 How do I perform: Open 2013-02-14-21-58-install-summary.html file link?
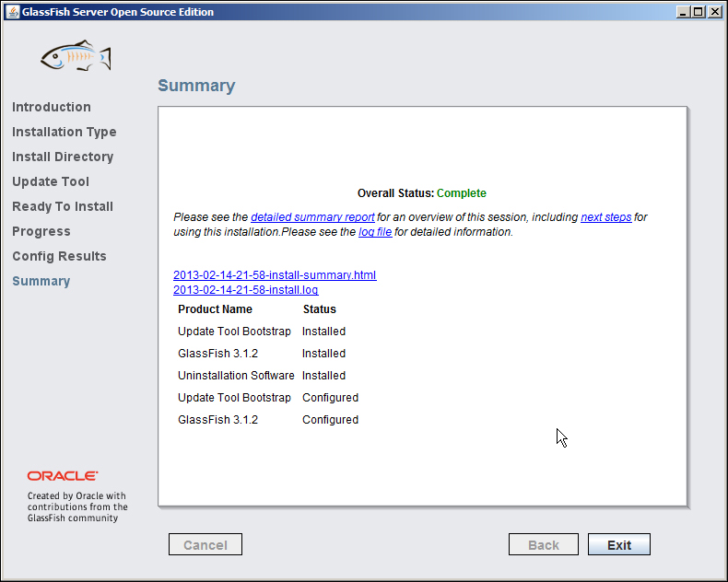coord(275,275)
